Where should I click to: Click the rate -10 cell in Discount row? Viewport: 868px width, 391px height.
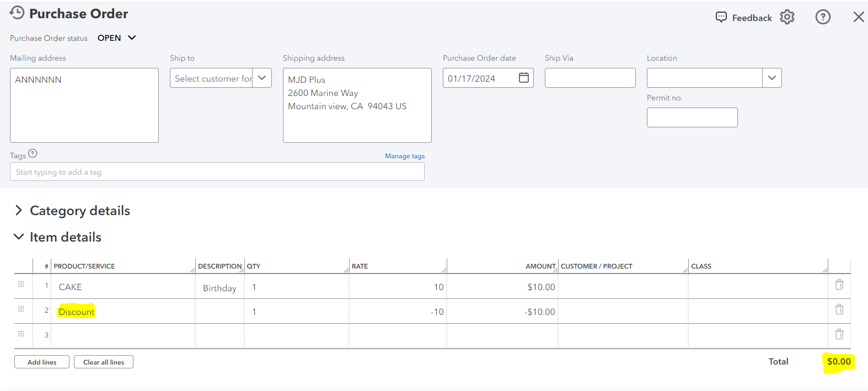pyautogui.click(x=398, y=312)
